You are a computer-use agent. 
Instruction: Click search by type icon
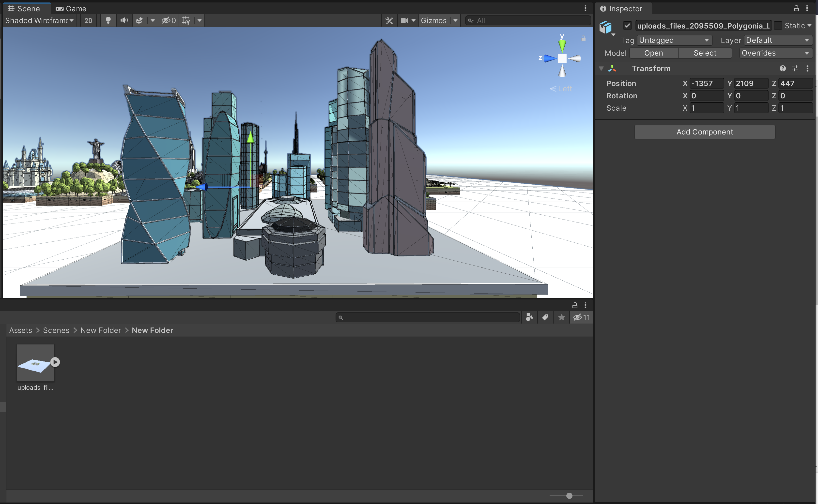point(529,317)
